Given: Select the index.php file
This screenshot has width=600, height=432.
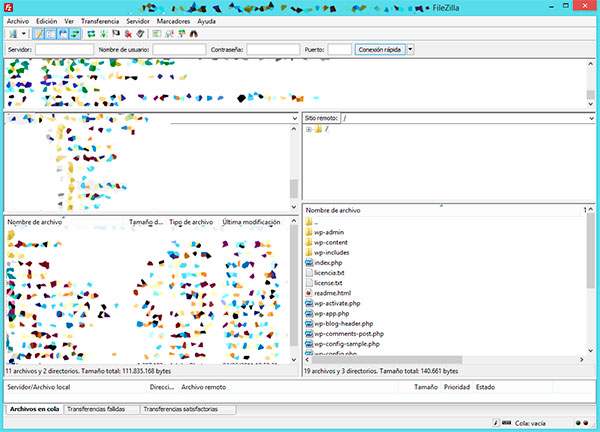Looking at the screenshot, I should (328, 262).
